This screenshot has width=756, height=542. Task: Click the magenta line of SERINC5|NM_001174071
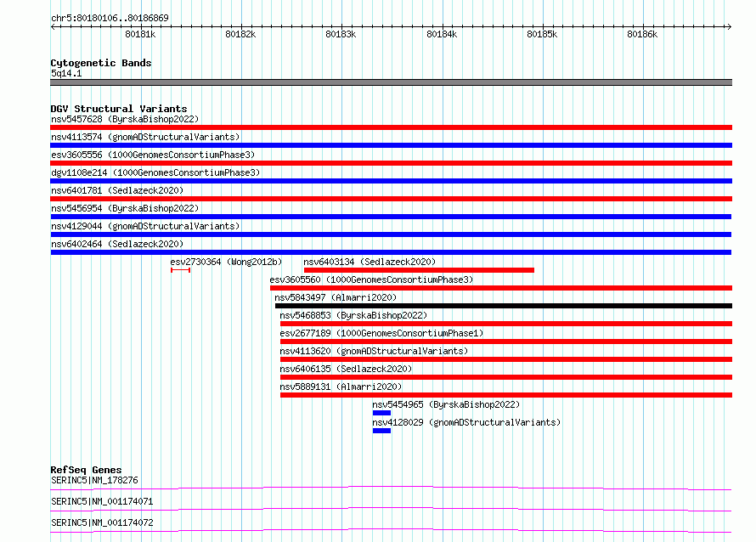coord(391,509)
